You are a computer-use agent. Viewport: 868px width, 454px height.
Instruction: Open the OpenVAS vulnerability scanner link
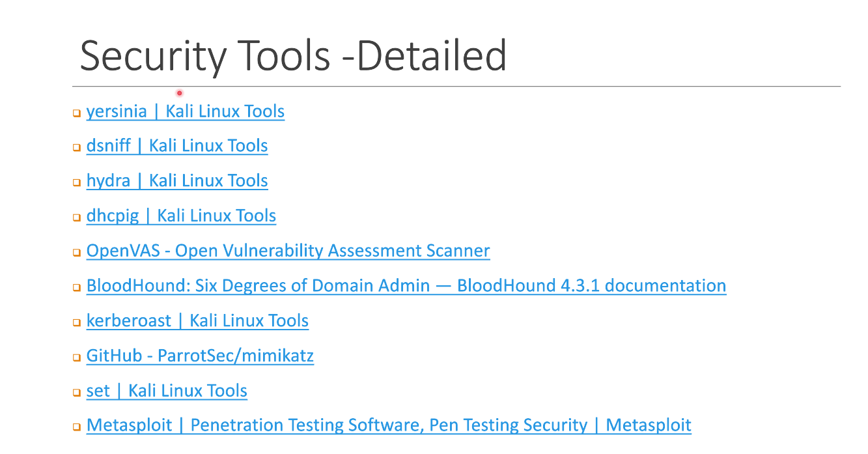coord(288,251)
